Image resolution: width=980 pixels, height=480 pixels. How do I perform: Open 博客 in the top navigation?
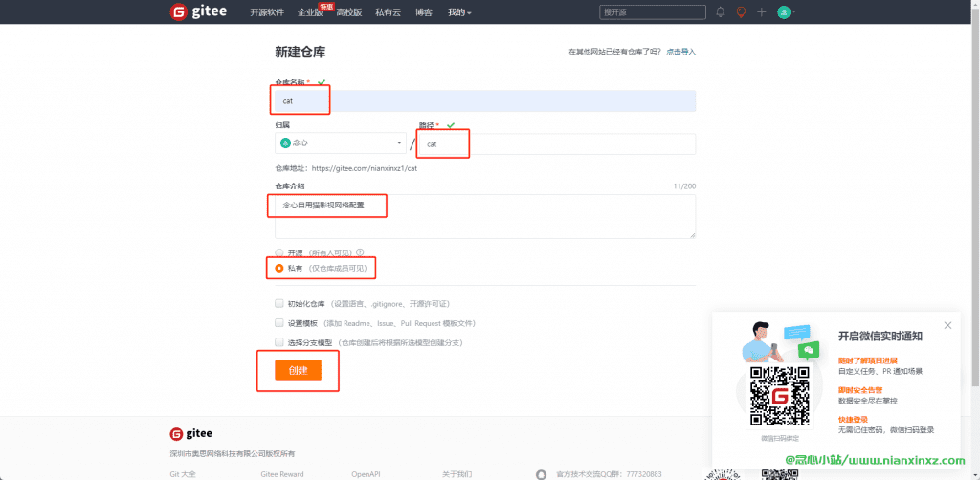[424, 12]
